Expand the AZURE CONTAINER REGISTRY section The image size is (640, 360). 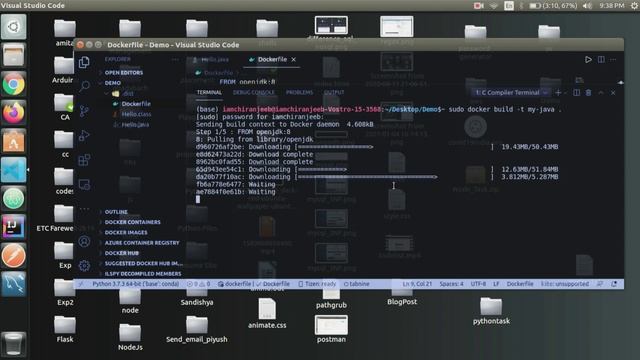(x=142, y=242)
